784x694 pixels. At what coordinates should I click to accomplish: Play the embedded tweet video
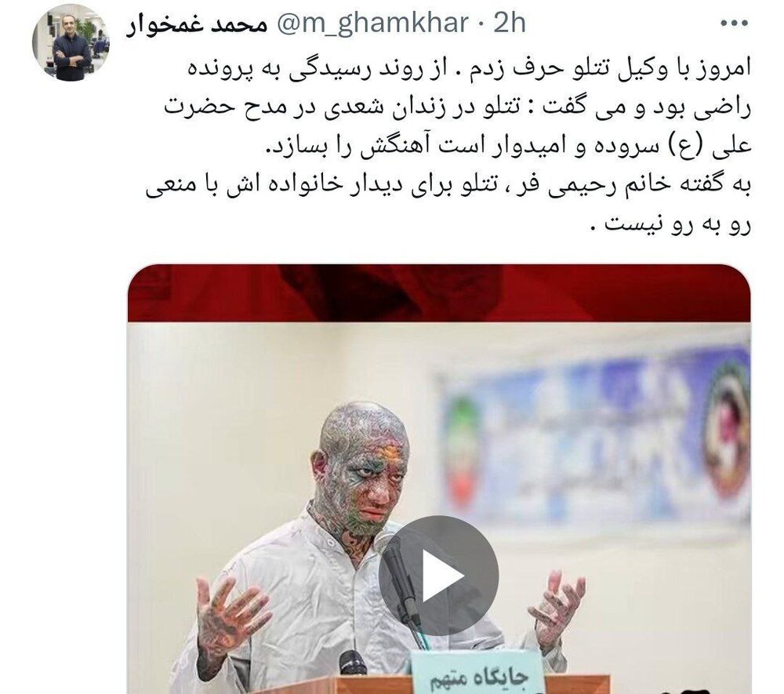438,576
